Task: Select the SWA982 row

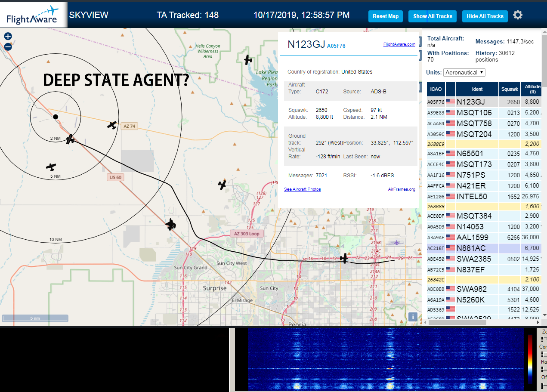Action: pyautogui.click(x=484, y=289)
